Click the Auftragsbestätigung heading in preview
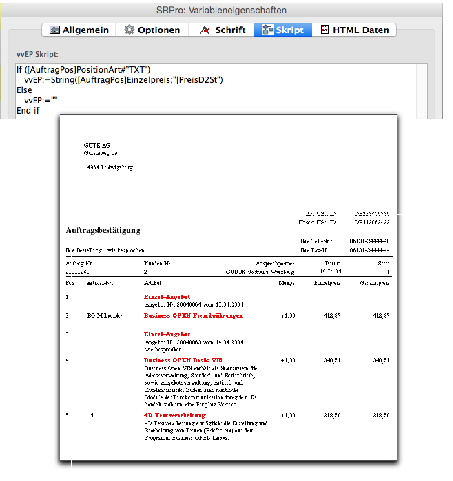 click(x=103, y=230)
